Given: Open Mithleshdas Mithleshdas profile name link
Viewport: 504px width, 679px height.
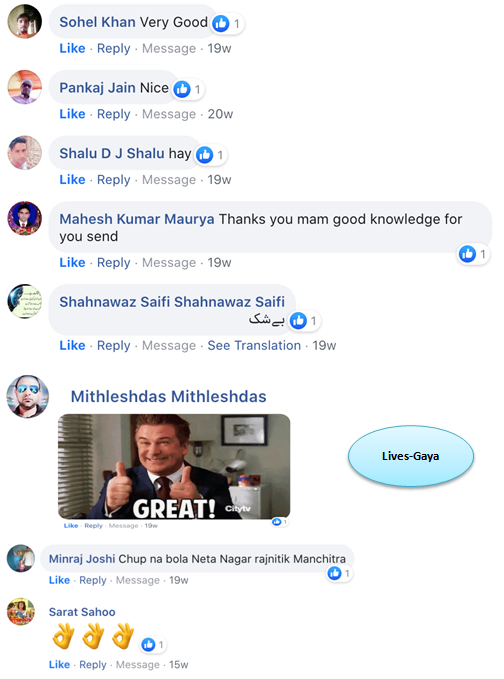Looking at the screenshot, I should (x=168, y=397).
